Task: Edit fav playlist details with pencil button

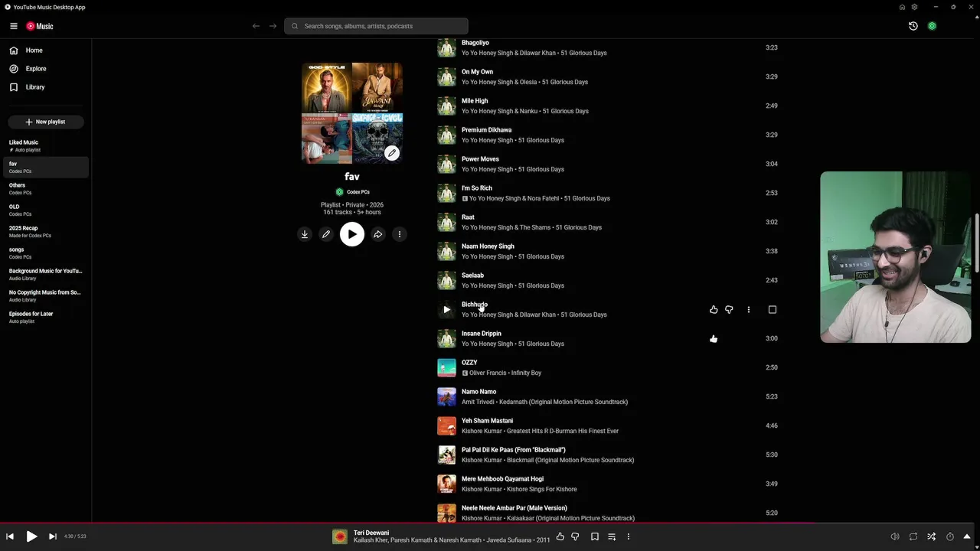Action: (x=326, y=235)
